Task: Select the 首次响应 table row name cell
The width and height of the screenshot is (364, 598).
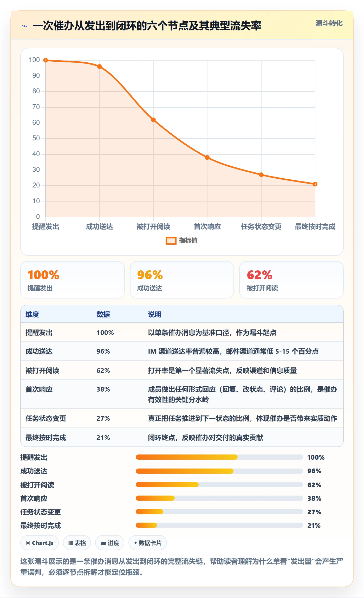Action: (x=39, y=389)
